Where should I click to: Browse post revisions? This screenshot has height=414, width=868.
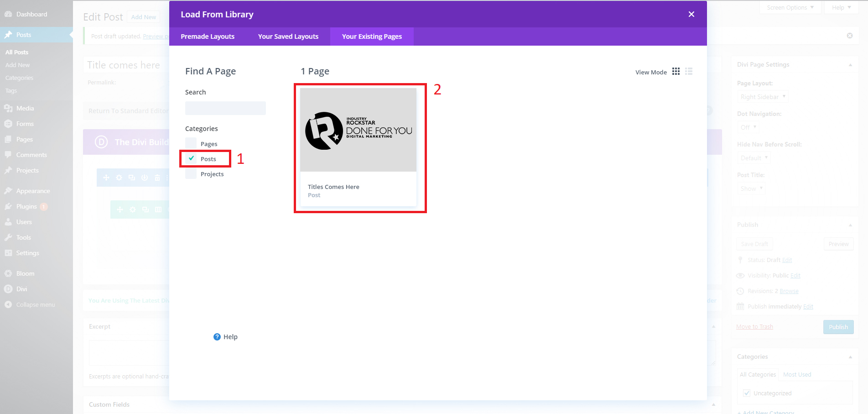[x=789, y=291]
